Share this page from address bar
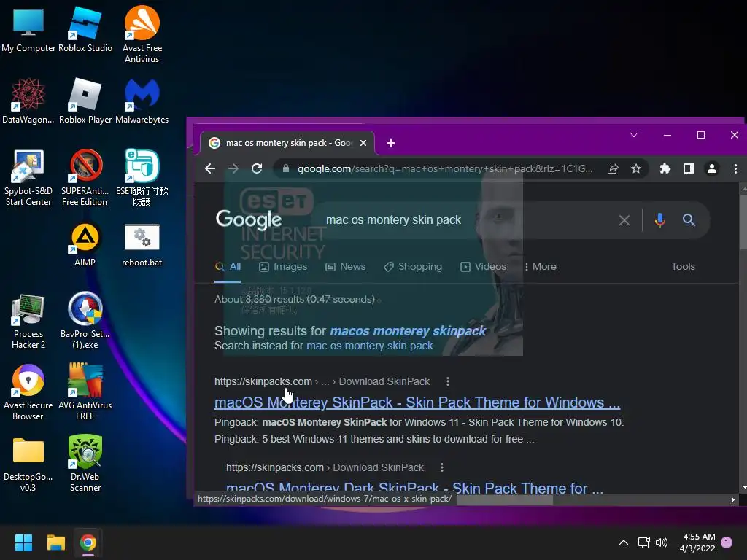This screenshot has height=560, width=747. [613, 168]
